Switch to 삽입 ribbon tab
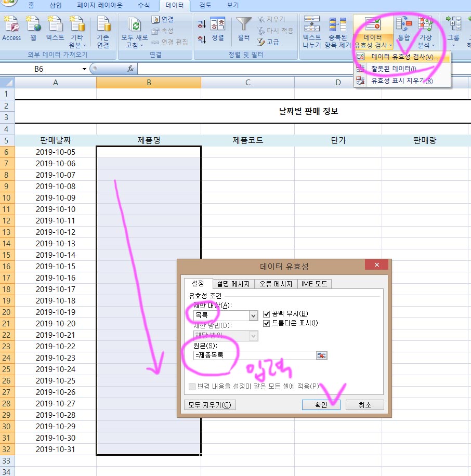Image resolution: width=471 pixels, height=476 pixels. coord(56,5)
